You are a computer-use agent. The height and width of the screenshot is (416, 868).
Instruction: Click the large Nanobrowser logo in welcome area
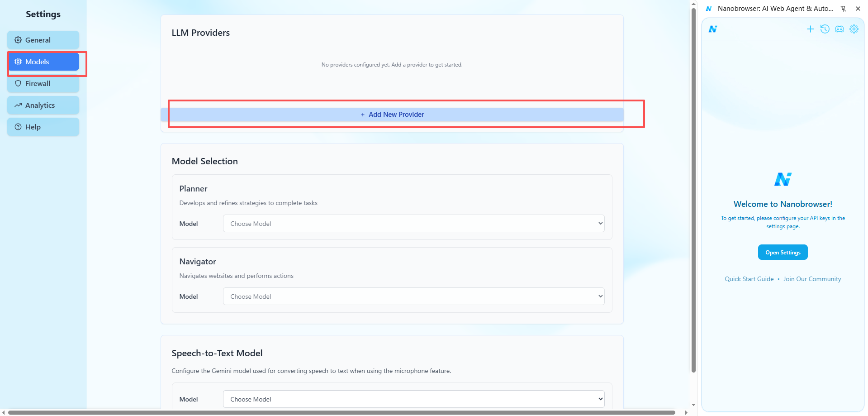(x=783, y=179)
